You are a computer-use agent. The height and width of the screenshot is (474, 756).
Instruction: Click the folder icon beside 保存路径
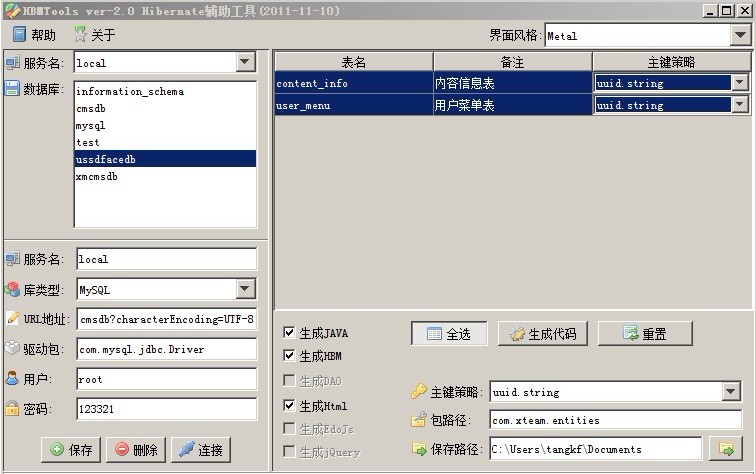(419, 449)
